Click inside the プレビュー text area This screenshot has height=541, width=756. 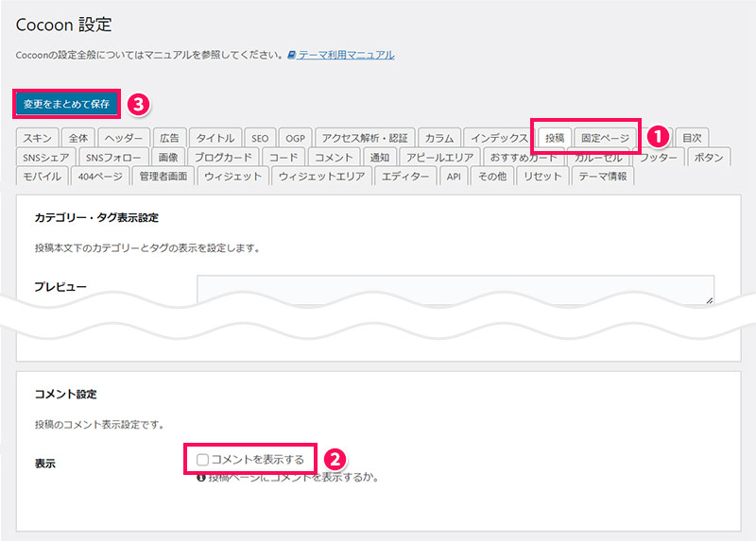(455, 288)
